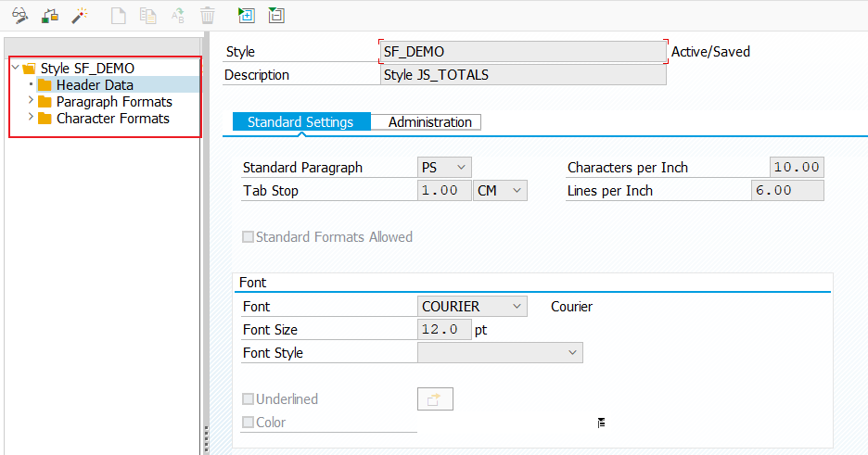Click the Create node blank page icon

tap(118, 16)
